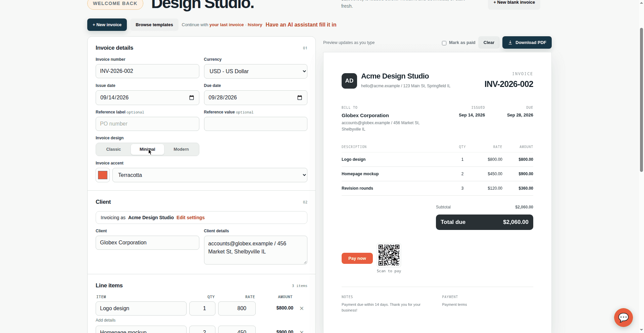The image size is (644, 333).
Task: Focus the Reference value field
Action: tap(255, 124)
